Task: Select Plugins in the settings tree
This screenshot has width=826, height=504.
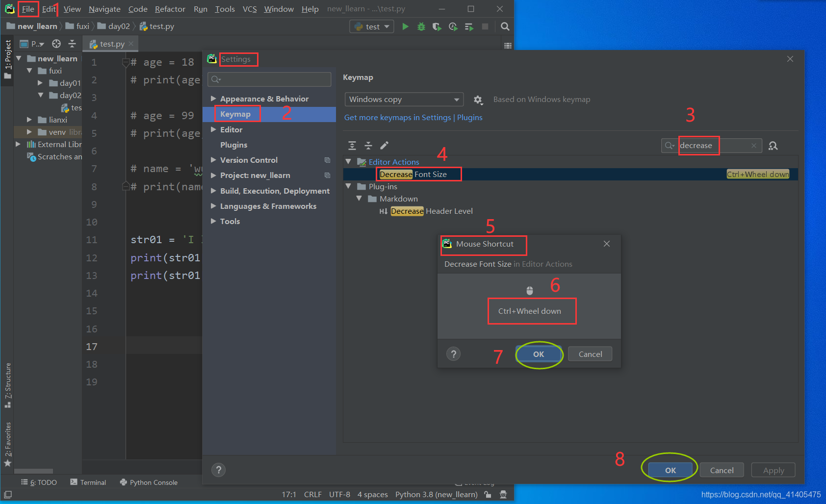Action: click(x=233, y=145)
